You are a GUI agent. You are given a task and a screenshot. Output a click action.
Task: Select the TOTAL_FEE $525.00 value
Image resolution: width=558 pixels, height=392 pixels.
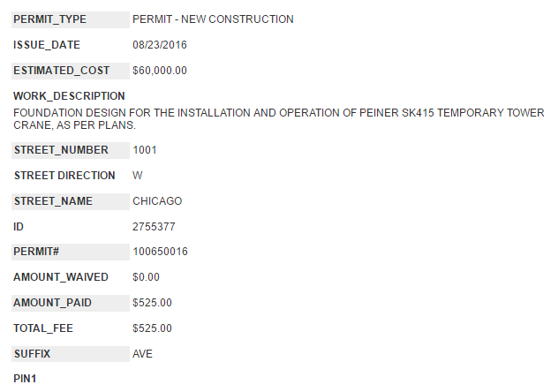(x=152, y=328)
